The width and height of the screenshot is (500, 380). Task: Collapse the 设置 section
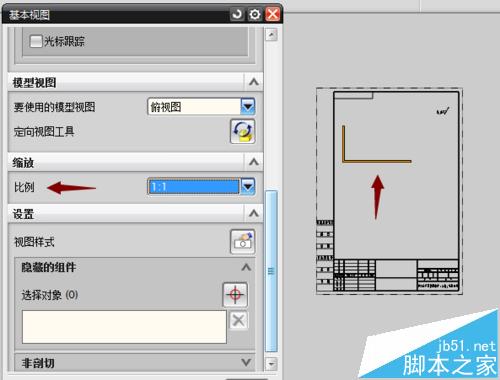254,213
